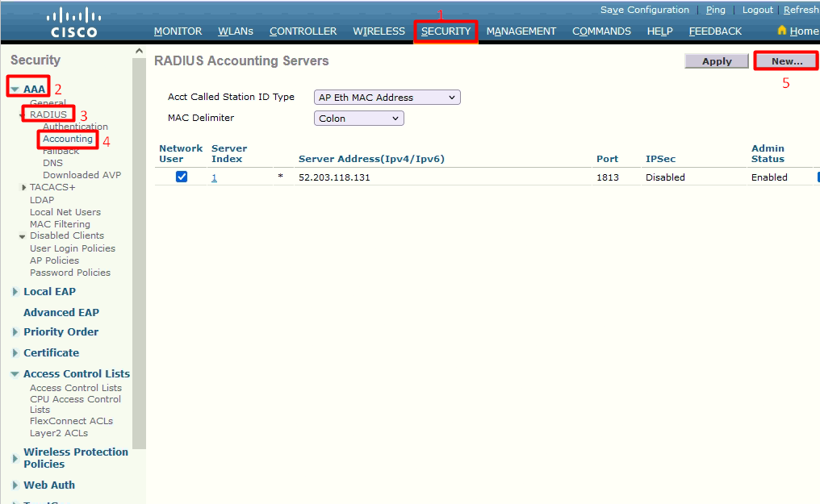Expand the TACACS+ tree node

pyautogui.click(x=23, y=187)
